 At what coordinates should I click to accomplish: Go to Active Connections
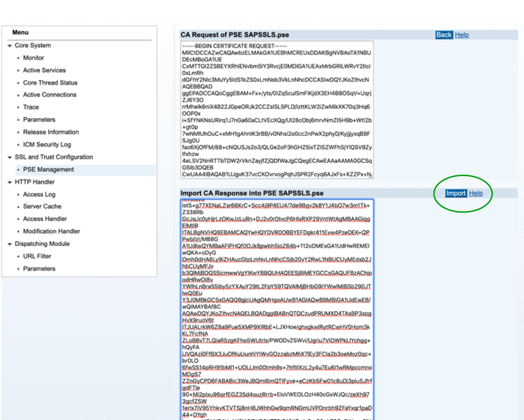coord(50,95)
